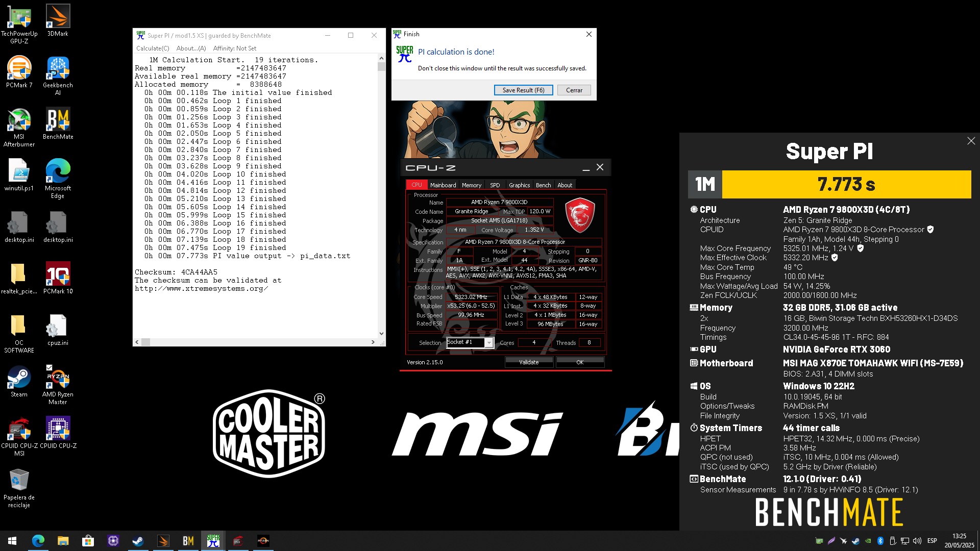
Task: Close the BenchMate Super PI result panel
Action: tap(971, 141)
